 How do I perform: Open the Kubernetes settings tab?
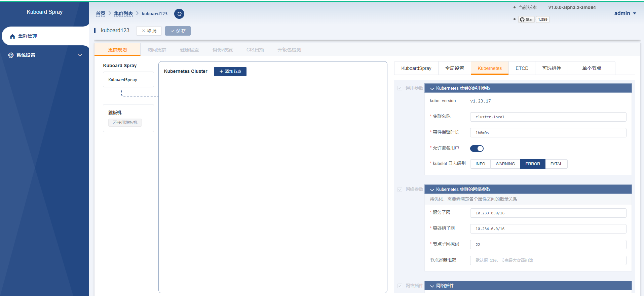(490, 68)
